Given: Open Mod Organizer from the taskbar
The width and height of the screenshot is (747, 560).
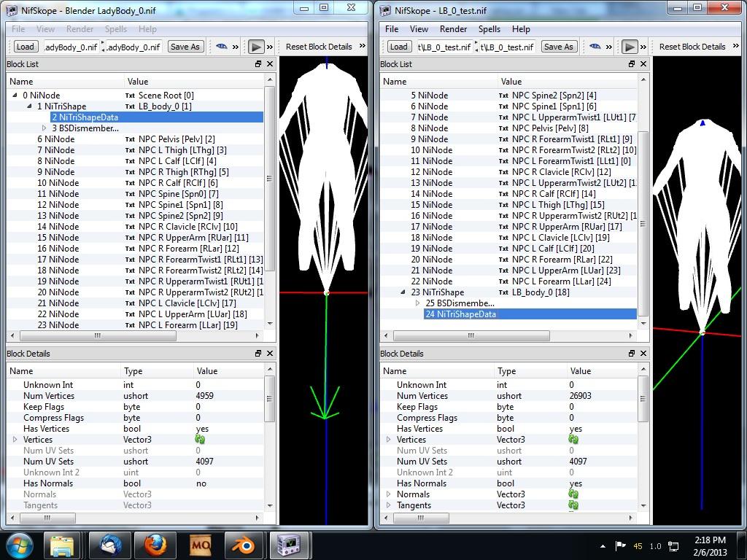Looking at the screenshot, I should 200,545.
